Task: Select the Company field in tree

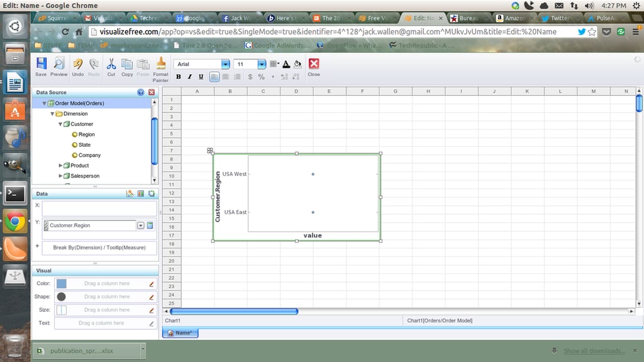Action: coord(89,155)
